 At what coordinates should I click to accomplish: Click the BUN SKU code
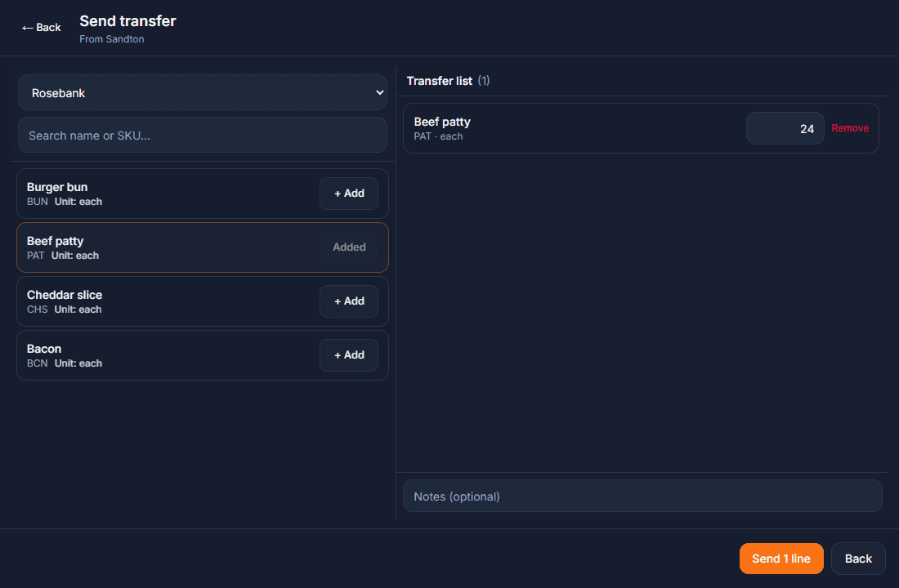pos(38,202)
